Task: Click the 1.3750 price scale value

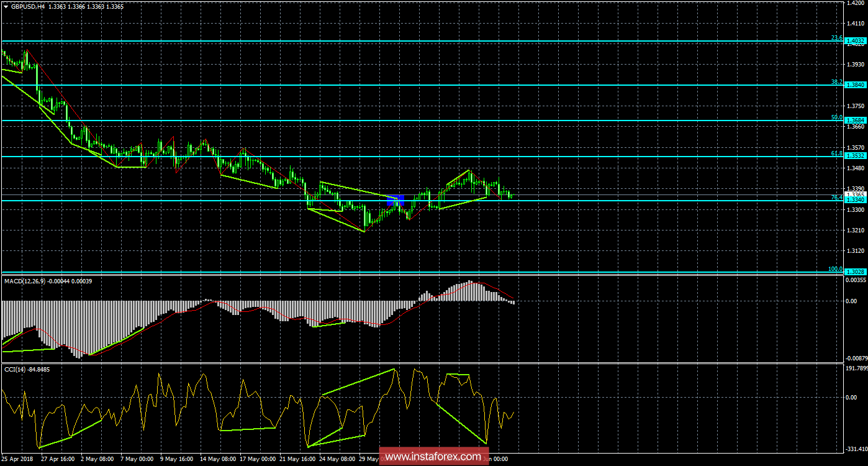Action: pyautogui.click(x=857, y=106)
